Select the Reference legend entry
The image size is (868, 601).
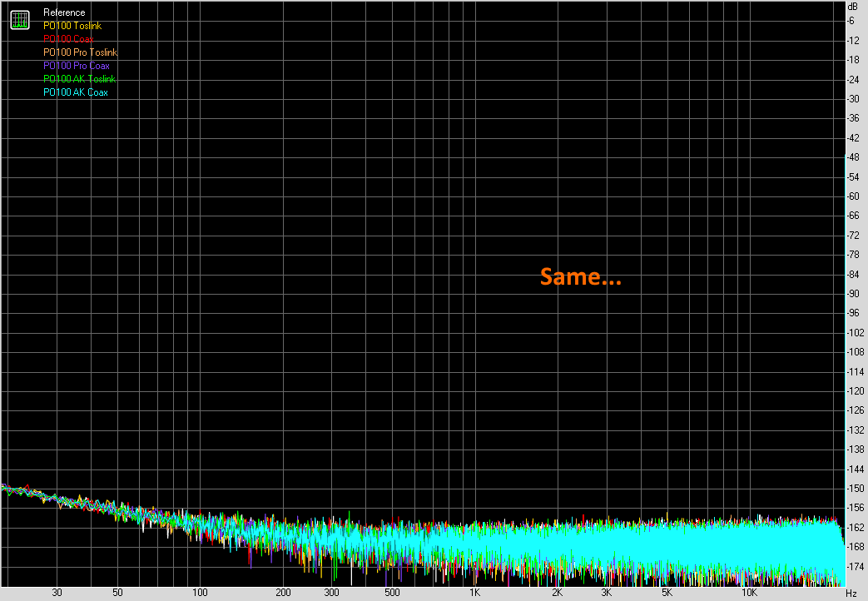coord(64,12)
